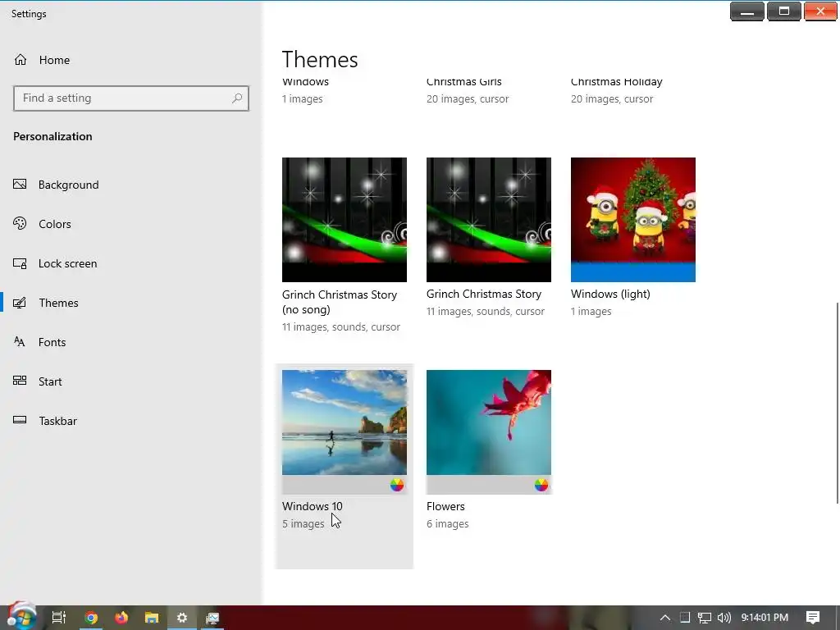Go to the Start settings page
This screenshot has width=840, height=630.
(x=50, y=381)
